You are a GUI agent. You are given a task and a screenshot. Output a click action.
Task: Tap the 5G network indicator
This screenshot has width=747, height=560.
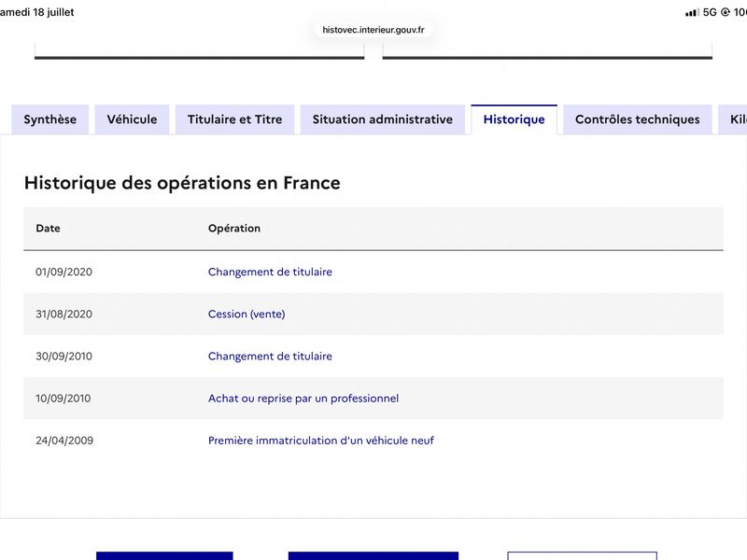pyautogui.click(x=710, y=12)
